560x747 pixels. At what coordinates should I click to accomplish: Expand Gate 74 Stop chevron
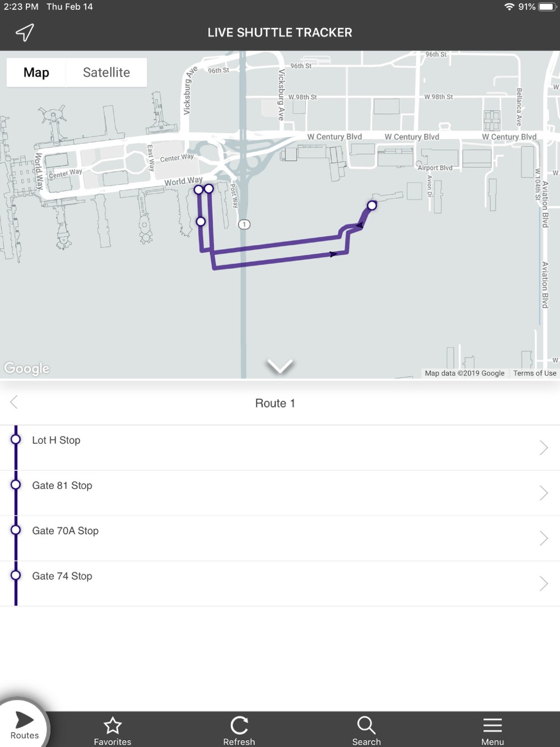point(544,583)
